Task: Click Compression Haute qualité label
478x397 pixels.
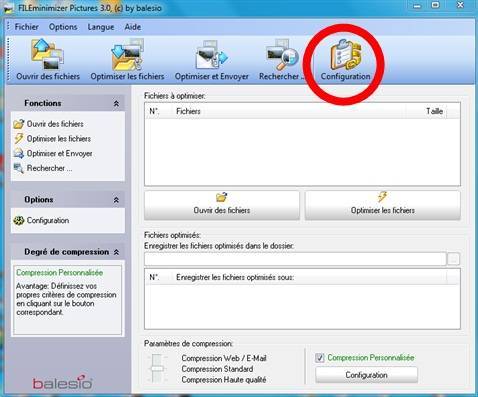Action: tap(224, 380)
